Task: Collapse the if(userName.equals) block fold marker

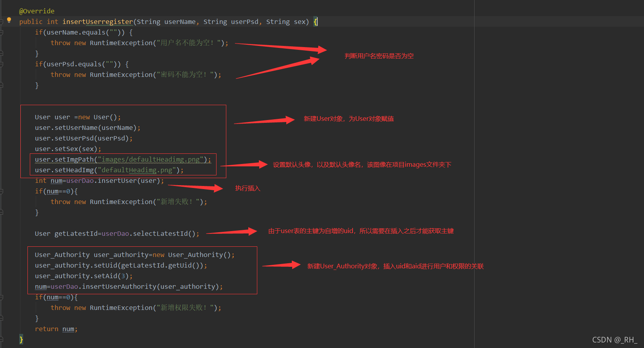Action: click(1, 33)
